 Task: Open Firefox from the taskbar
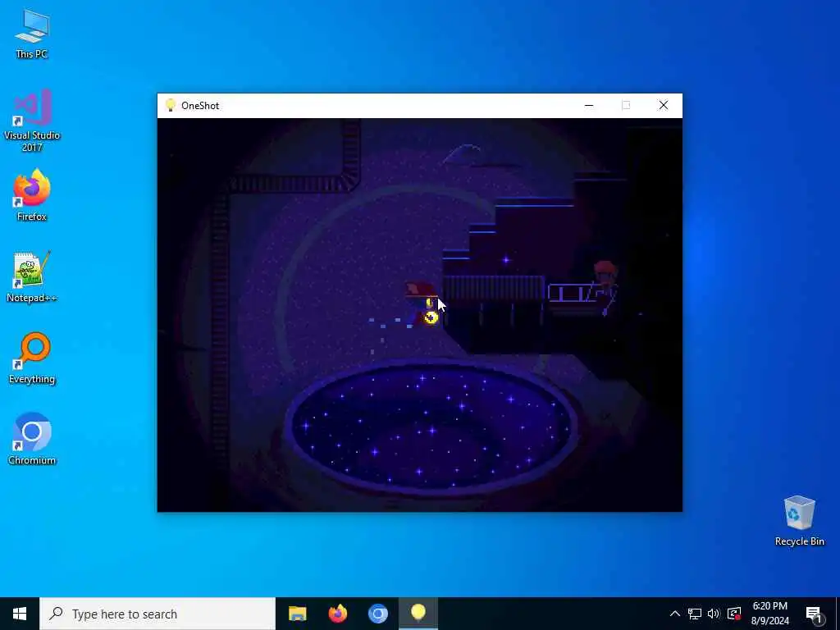(337, 614)
